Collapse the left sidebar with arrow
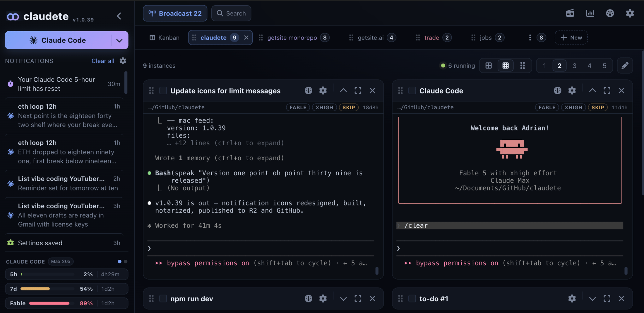644x313 pixels. [119, 16]
